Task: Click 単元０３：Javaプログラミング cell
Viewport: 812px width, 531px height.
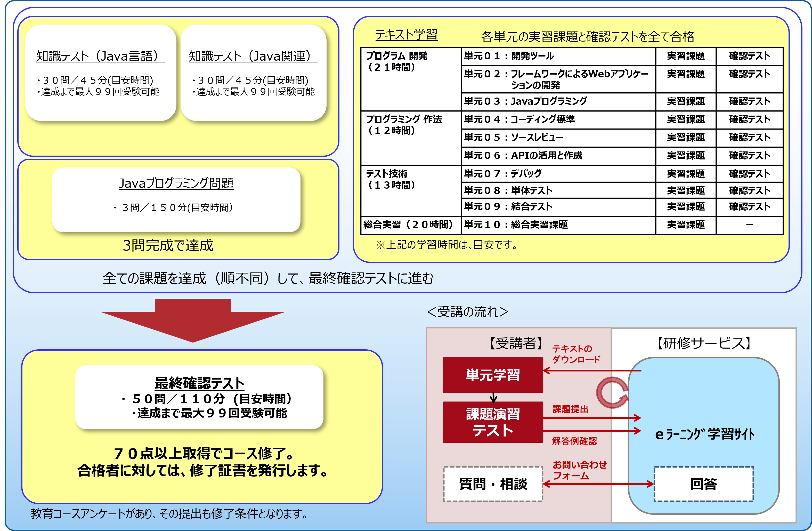Action: tap(558, 102)
